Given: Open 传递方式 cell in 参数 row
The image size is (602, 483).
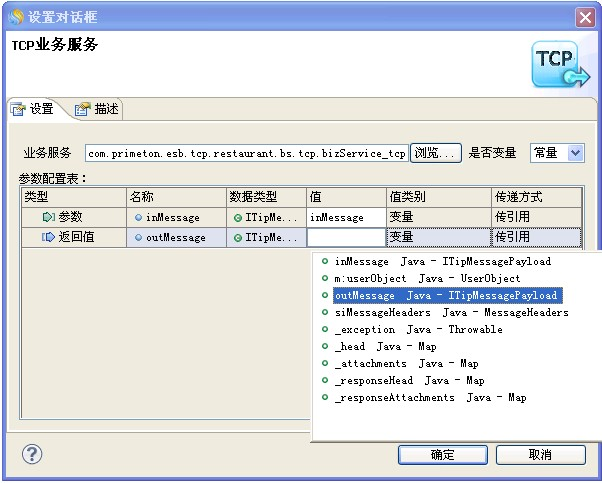Looking at the screenshot, I should pos(535,217).
